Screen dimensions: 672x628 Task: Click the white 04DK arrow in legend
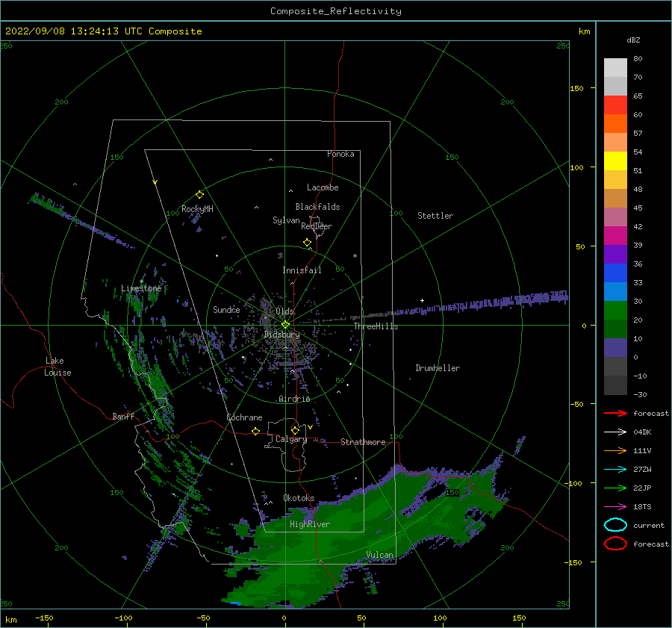pos(615,432)
